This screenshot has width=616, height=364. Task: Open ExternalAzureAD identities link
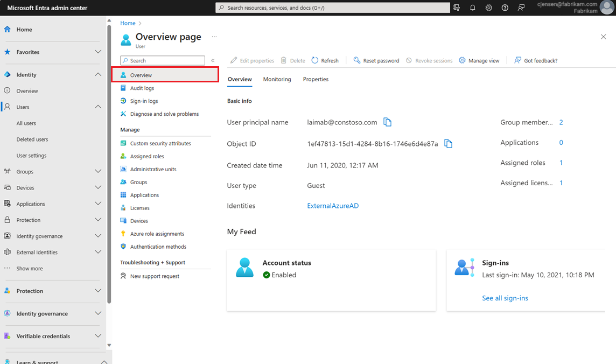(333, 206)
